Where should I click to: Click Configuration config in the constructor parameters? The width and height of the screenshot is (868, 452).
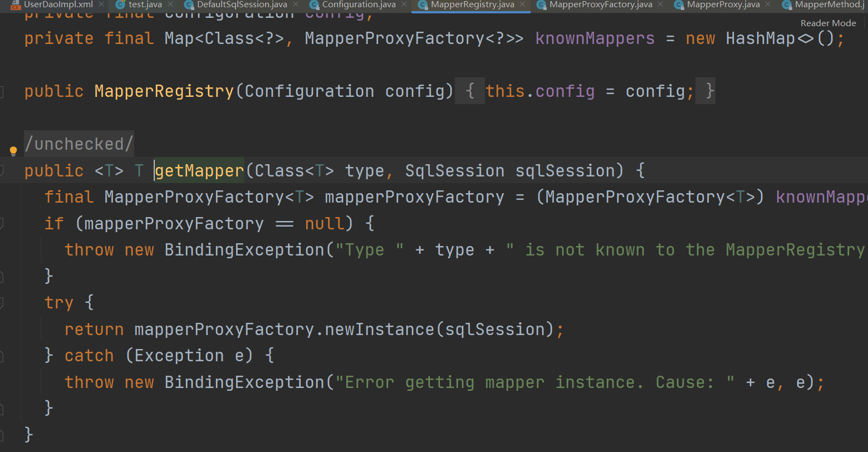coord(344,91)
